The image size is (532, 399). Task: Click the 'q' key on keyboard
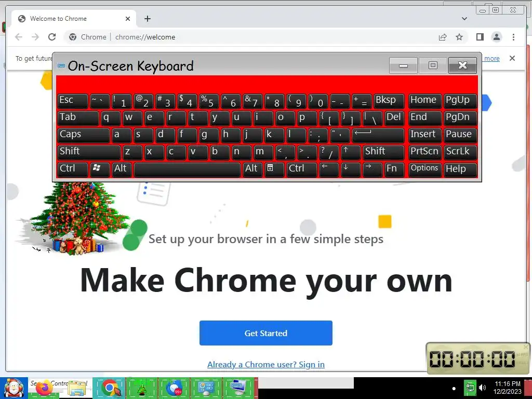[x=111, y=118]
